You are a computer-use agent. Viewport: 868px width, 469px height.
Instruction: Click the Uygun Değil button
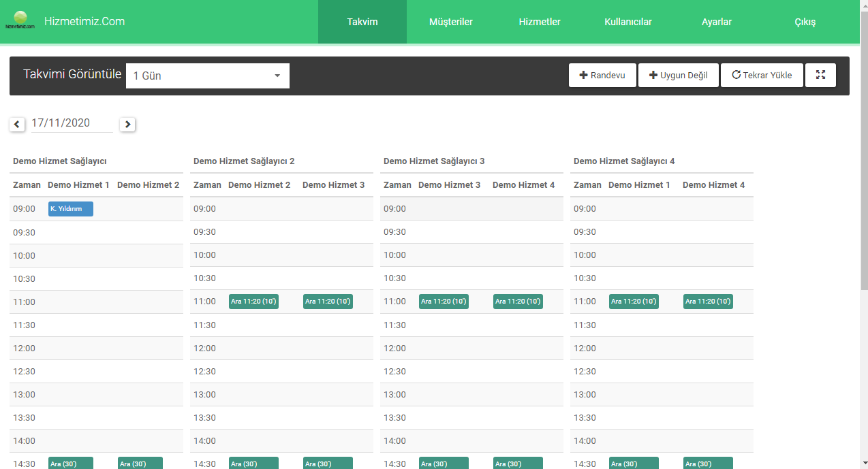tap(678, 76)
